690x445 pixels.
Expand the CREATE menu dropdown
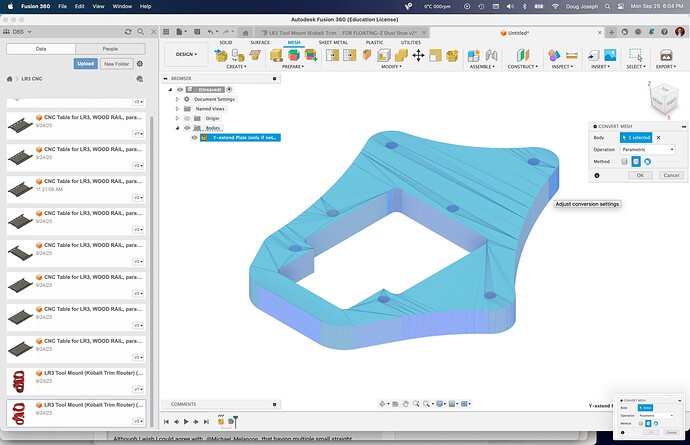(236, 66)
